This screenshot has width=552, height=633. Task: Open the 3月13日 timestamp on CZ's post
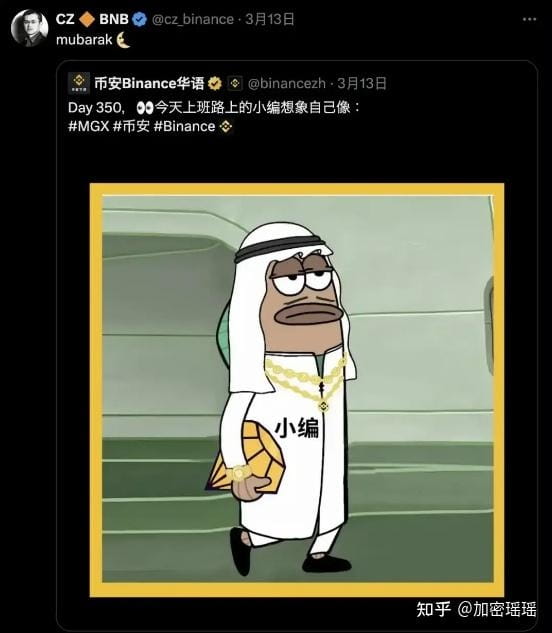point(270,19)
